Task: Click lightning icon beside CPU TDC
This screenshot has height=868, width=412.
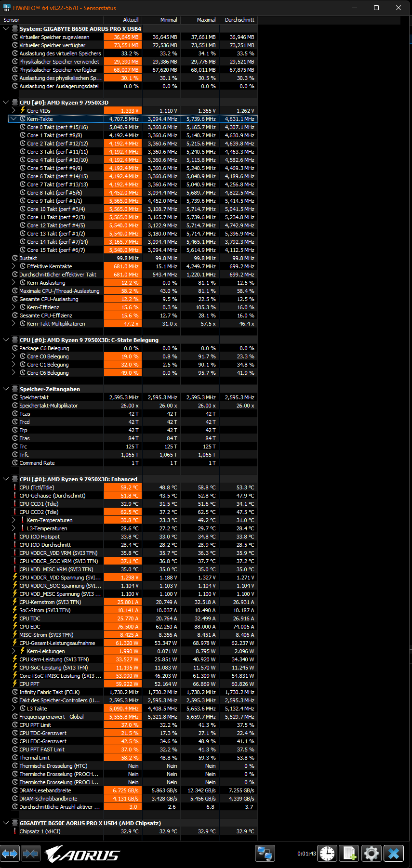Action: coord(15,618)
